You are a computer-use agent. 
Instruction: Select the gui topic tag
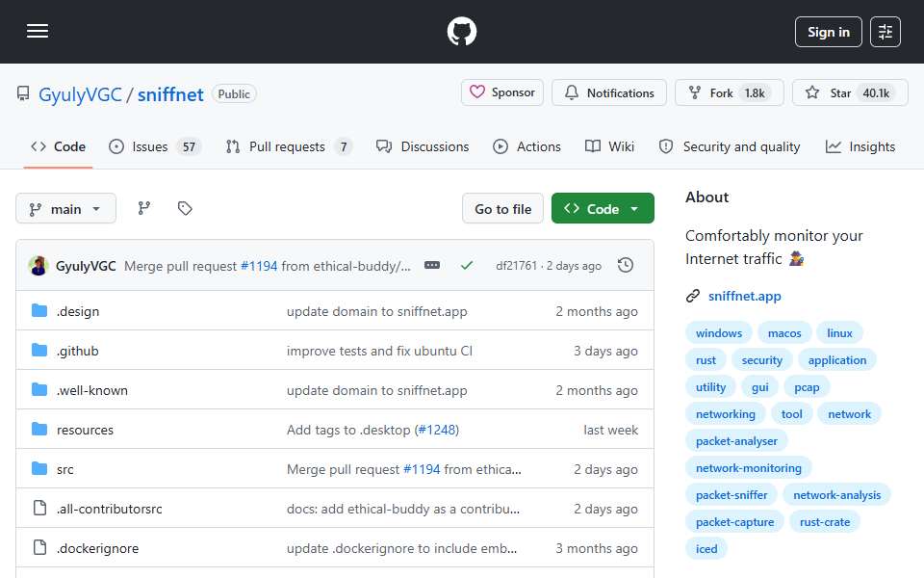coord(760,387)
